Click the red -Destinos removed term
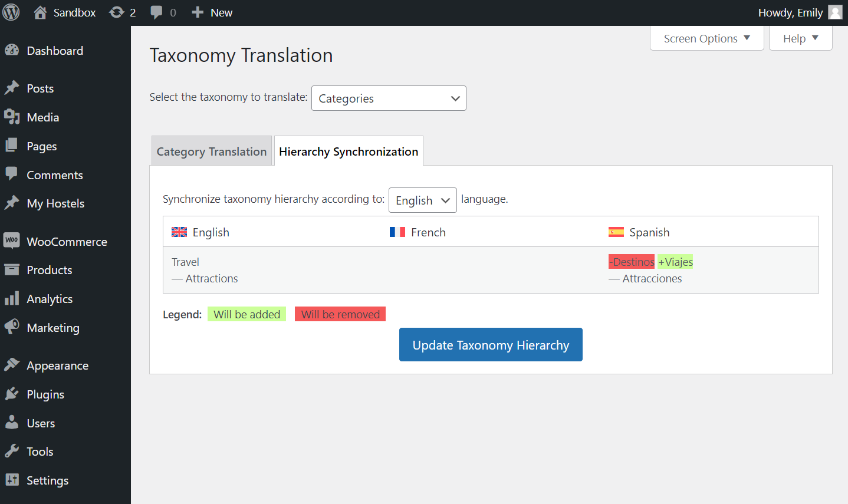This screenshot has width=848, height=504. (x=632, y=262)
